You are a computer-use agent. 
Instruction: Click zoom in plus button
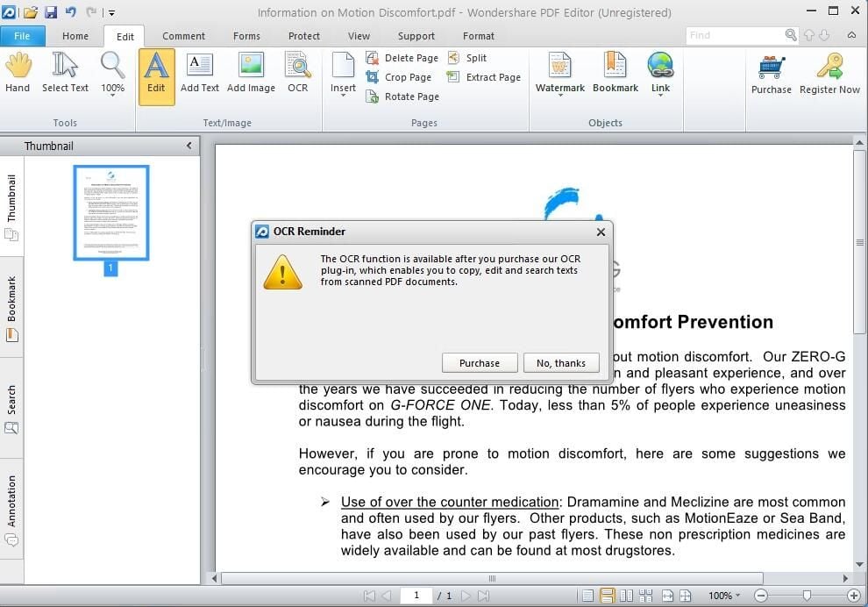pyautogui.click(x=854, y=596)
